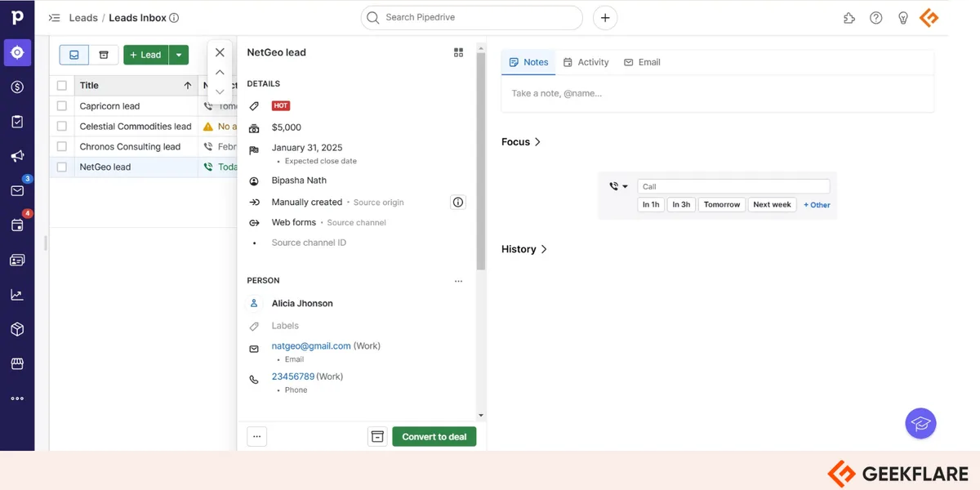The width and height of the screenshot is (980, 490).
Task: Open the academy graduation cap button
Action: [x=920, y=424]
